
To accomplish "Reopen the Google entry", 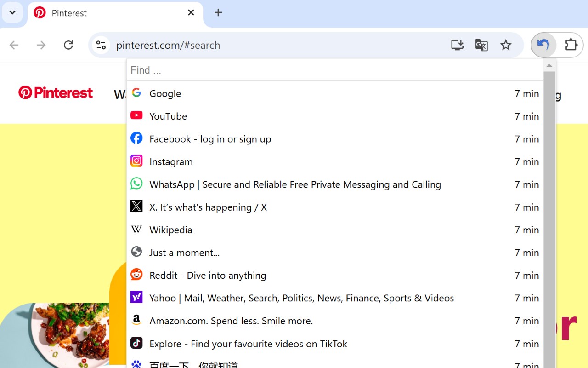I will click(165, 94).
